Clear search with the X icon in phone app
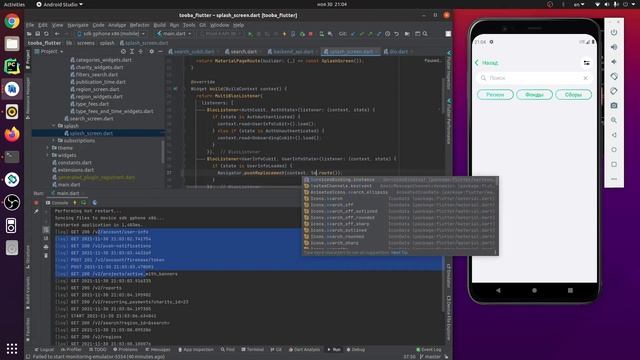 click(585, 78)
